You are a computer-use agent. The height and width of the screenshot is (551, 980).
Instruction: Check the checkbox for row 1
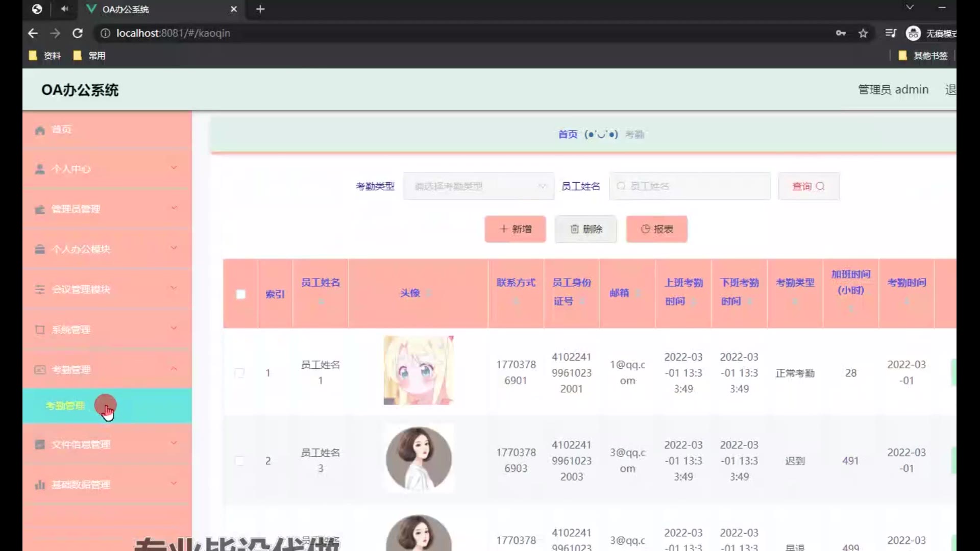[239, 373]
